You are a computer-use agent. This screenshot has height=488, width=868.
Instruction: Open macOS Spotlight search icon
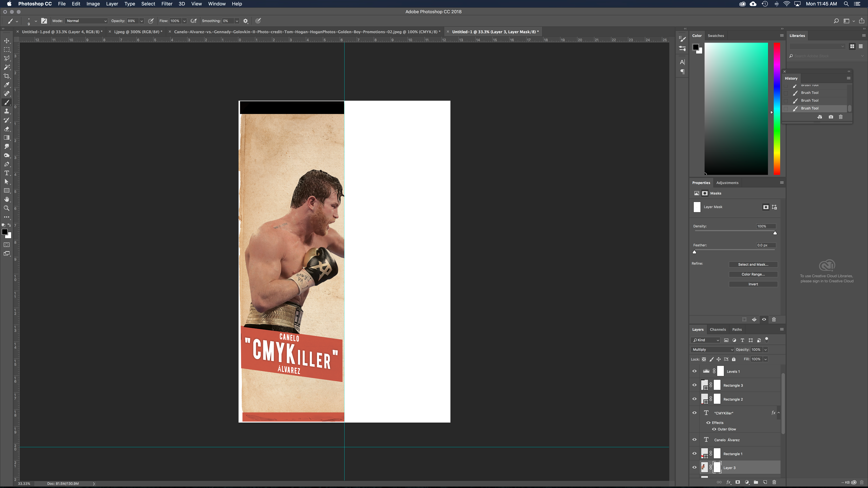pos(846,4)
